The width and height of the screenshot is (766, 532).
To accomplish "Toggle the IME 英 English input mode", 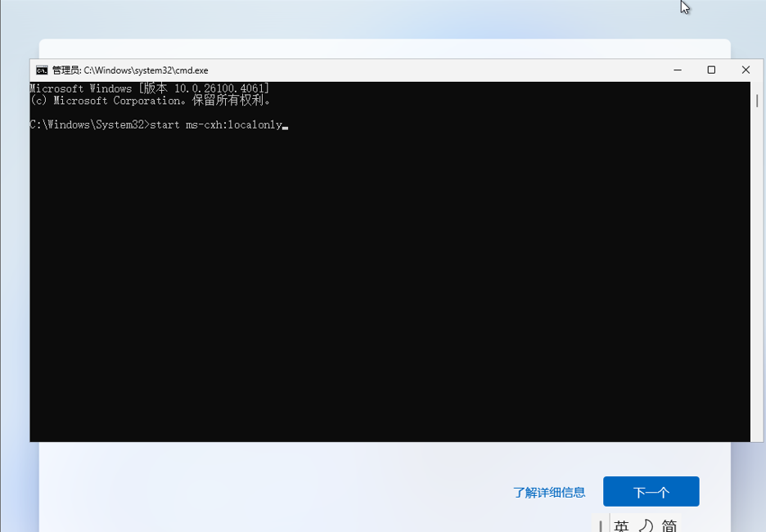I will pos(622,525).
